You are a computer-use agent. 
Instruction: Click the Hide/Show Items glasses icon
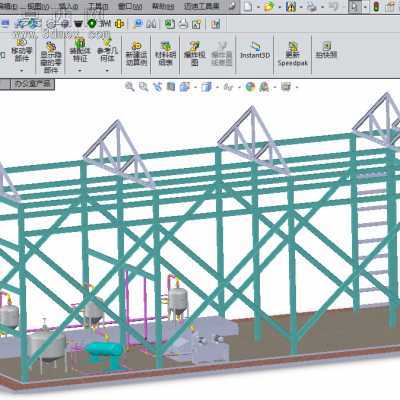click(x=228, y=87)
